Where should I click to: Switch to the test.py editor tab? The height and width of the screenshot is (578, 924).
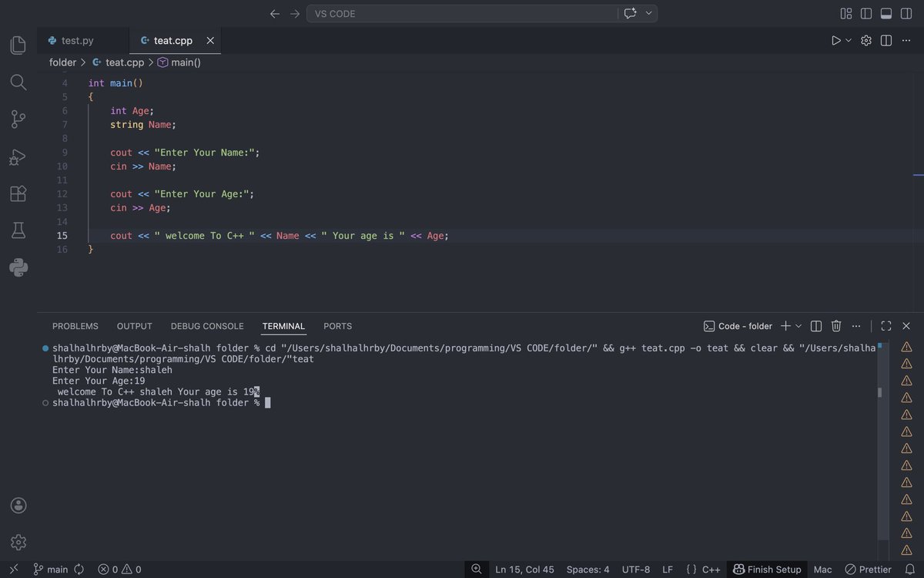click(x=77, y=40)
